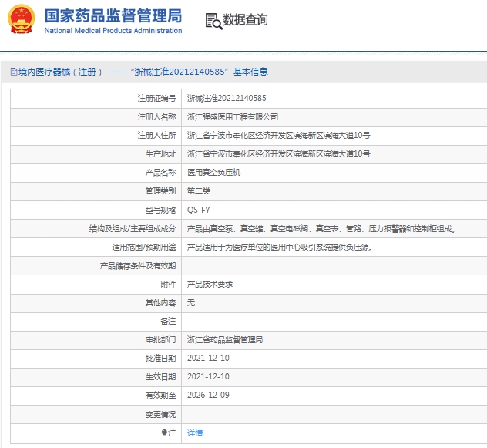Click the 有效期至 label
487x448 pixels.
(x=160, y=395)
